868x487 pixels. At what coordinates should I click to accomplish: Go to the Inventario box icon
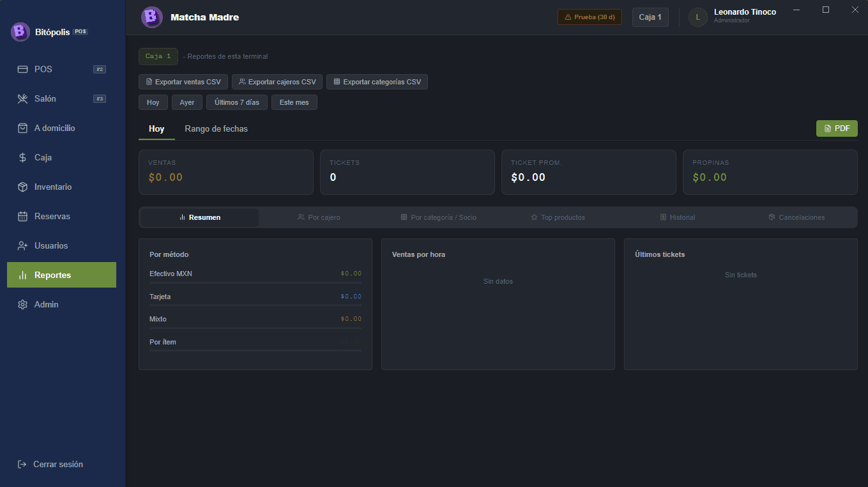pyautogui.click(x=22, y=187)
